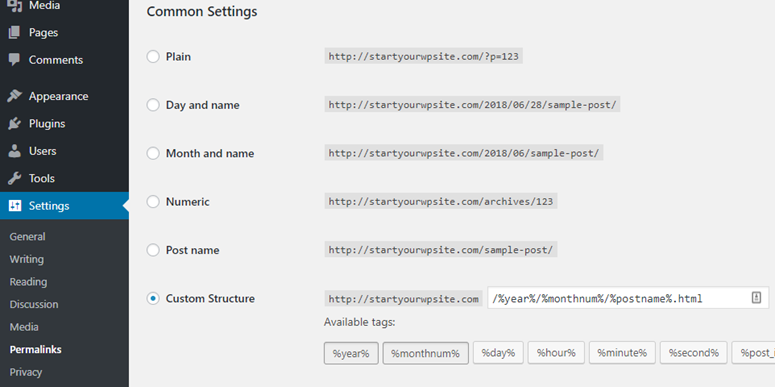Select the Numeric permalink radio button
This screenshot has height=387, width=775.
(x=153, y=202)
